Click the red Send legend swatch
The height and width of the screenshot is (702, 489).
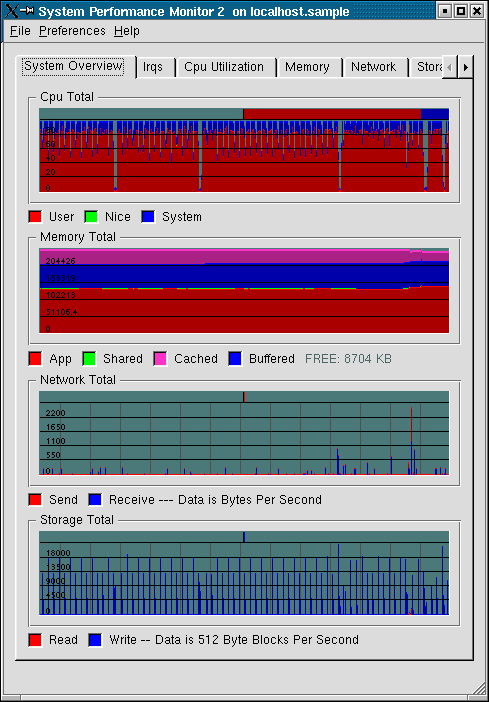tap(35, 500)
